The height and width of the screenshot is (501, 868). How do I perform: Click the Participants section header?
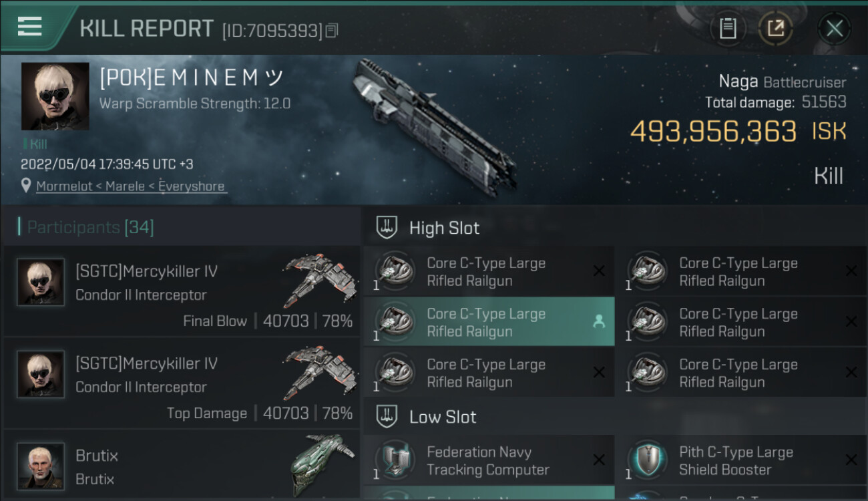[90, 227]
